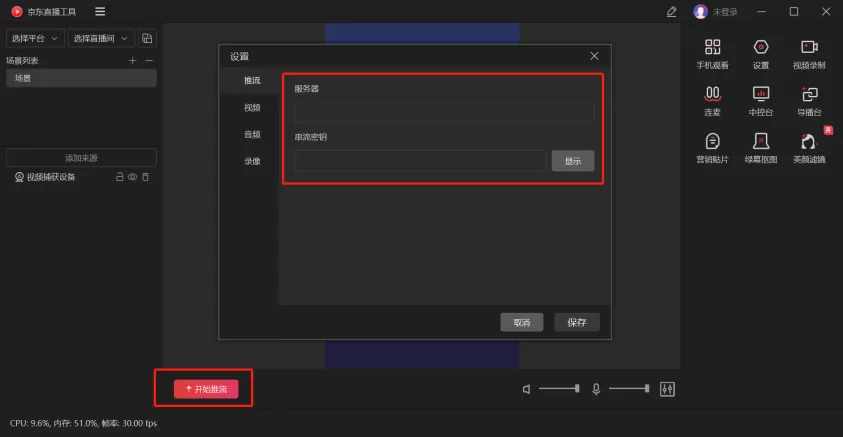Click the 串流密钥 input field

tap(420, 161)
